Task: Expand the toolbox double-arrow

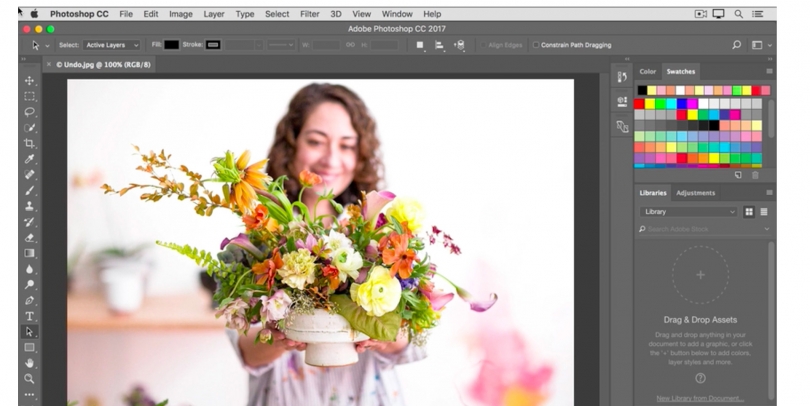Action: pos(23,59)
